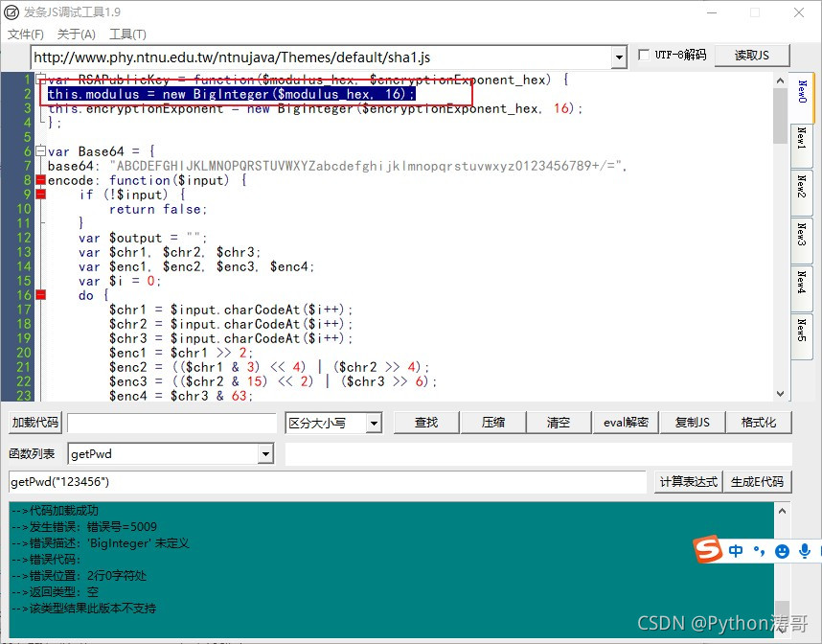Click the code editor scroll up arrow

(x=780, y=80)
